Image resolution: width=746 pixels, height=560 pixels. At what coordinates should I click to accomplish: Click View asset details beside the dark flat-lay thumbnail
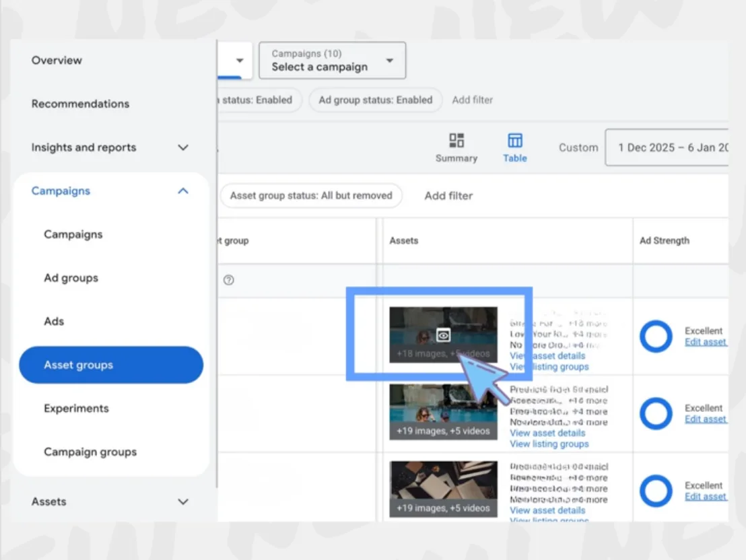pos(547,510)
